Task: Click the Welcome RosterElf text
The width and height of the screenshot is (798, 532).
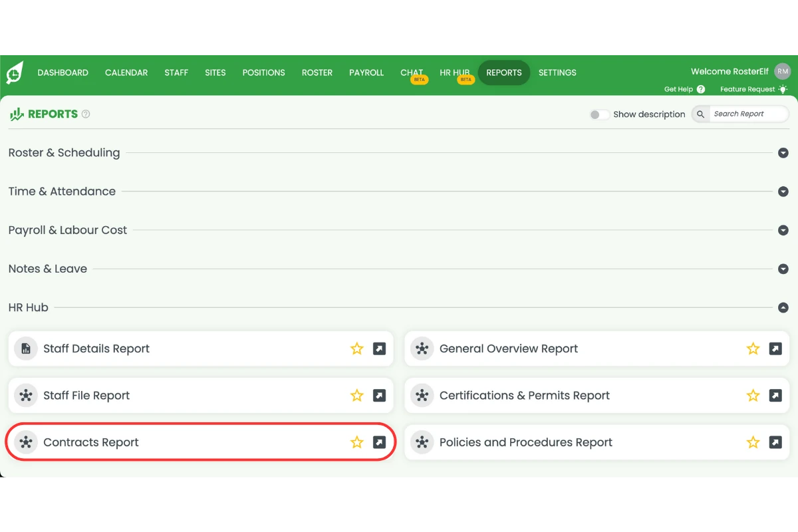Action: 730,72
